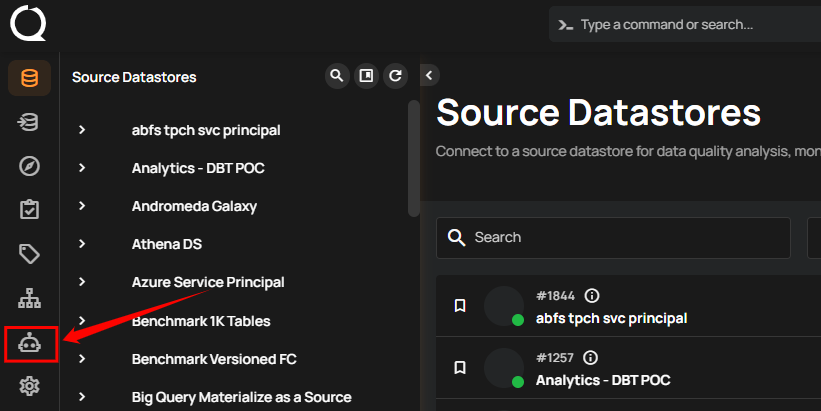Open the Tags icon in sidebar
The width and height of the screenshot is (821, 411).
[29, 254]
